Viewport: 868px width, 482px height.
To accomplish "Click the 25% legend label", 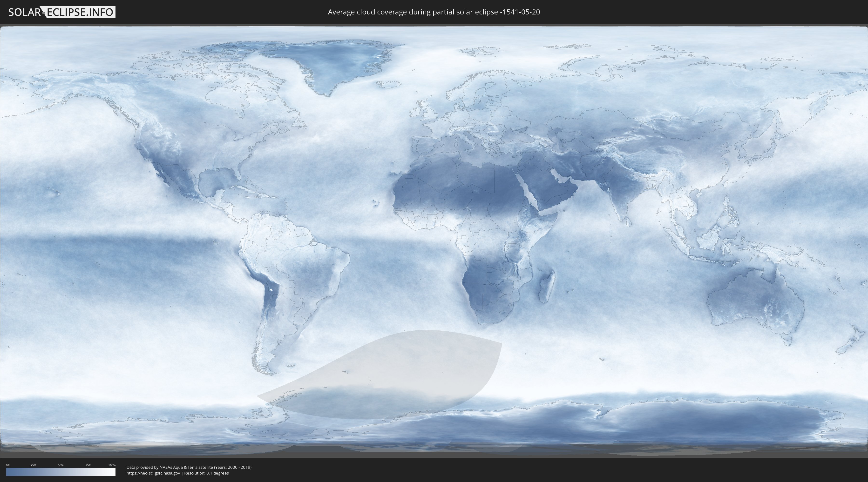I will (33, 465).
